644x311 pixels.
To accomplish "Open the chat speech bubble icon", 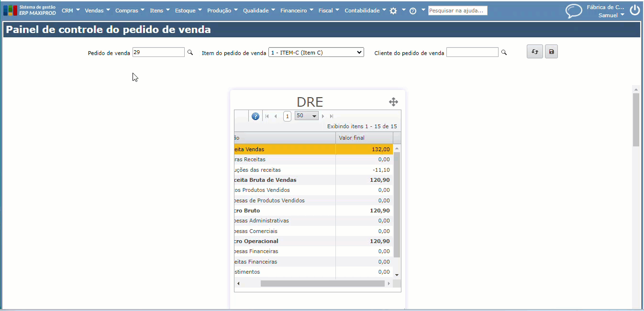I will point(573,11).
